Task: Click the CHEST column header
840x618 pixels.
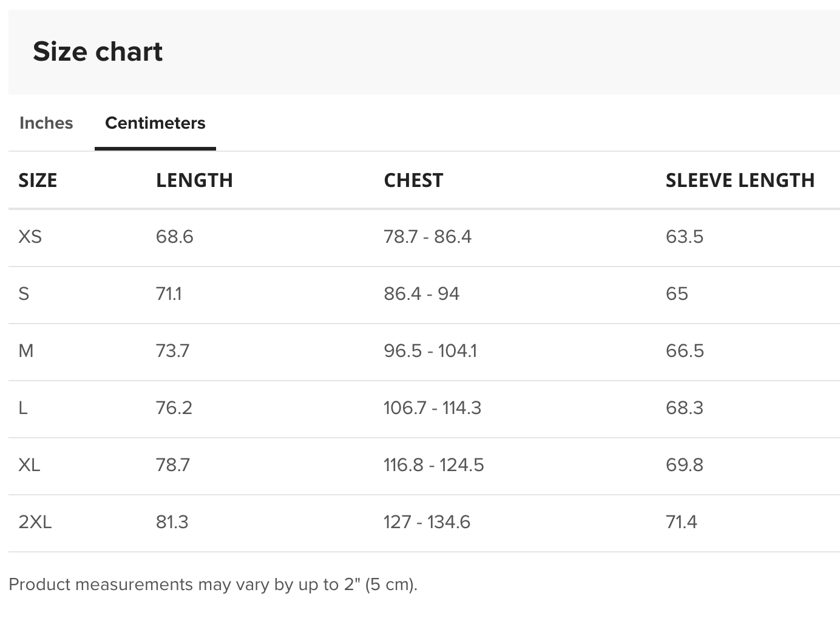Action: [x=413, y=180]
